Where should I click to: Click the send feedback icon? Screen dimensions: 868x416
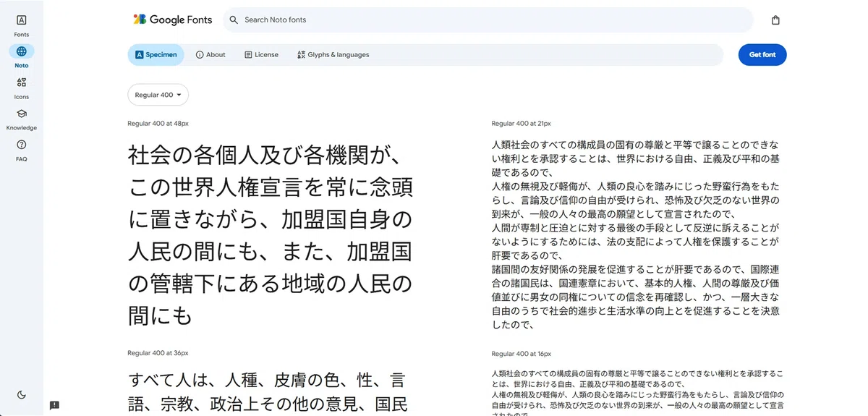pos(54,405)
